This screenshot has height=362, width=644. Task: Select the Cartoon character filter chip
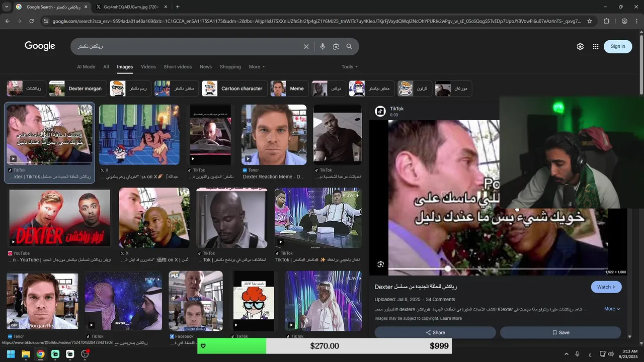click(234, 88)
